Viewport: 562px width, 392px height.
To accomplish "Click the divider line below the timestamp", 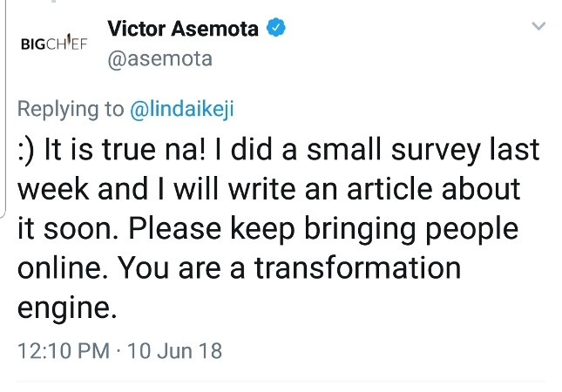I will [x=281, y=382].
